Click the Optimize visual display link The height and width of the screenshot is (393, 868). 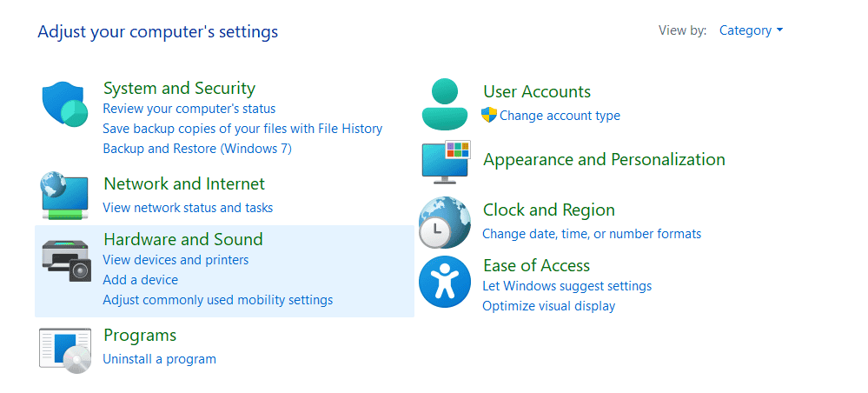tap(548, 306)
